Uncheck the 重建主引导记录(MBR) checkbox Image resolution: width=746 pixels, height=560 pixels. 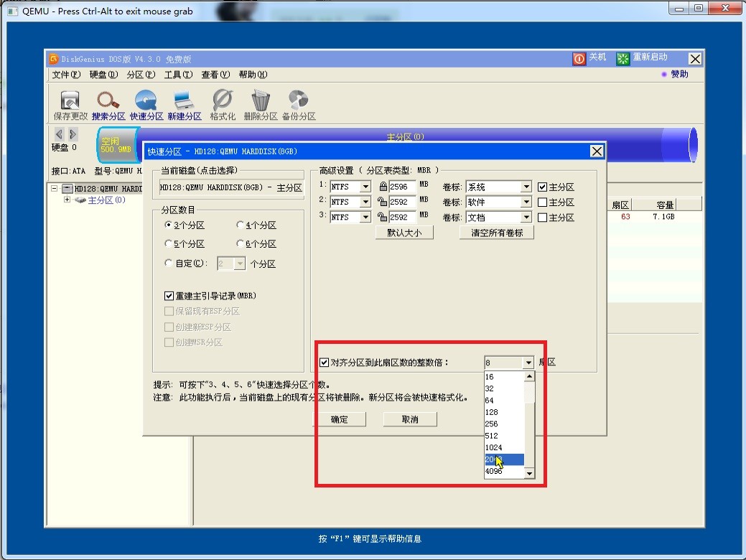[x=169, y=296]
